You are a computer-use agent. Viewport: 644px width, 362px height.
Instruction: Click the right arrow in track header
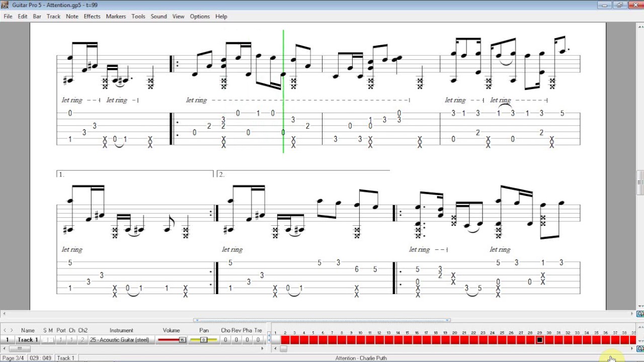(x=12, y=330)
